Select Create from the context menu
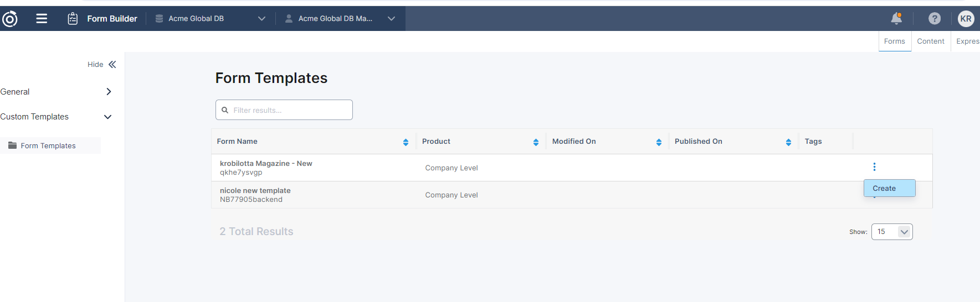Screen dimensions: 980x302 tap(889, 189)
